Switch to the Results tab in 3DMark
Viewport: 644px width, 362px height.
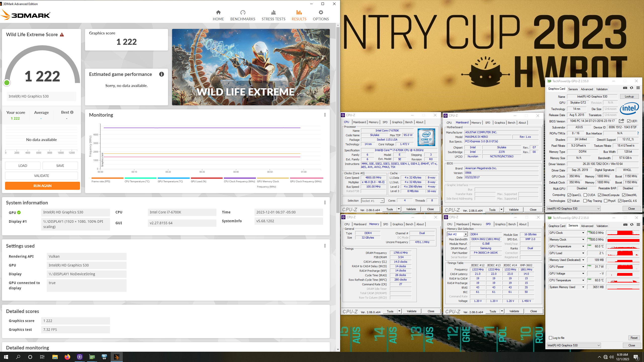tap(299, 15)
